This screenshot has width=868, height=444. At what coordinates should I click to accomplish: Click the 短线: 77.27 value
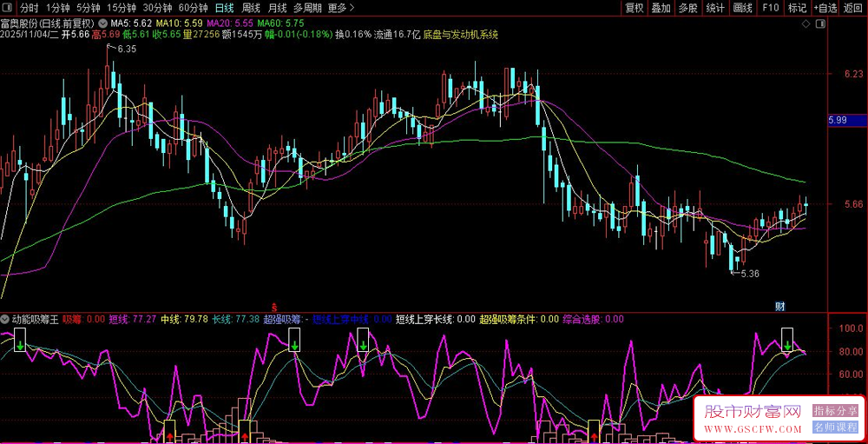point(132,319)
